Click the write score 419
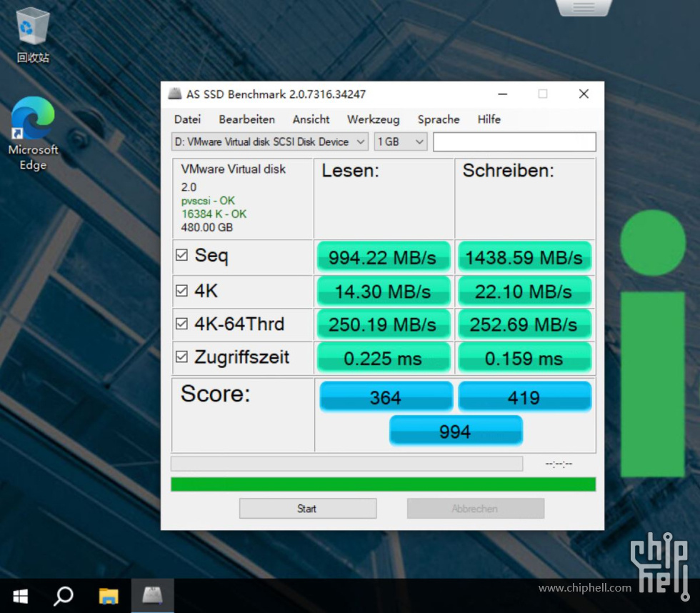The height and width of the screenshot is (613, 700). [x=524, y=397]
